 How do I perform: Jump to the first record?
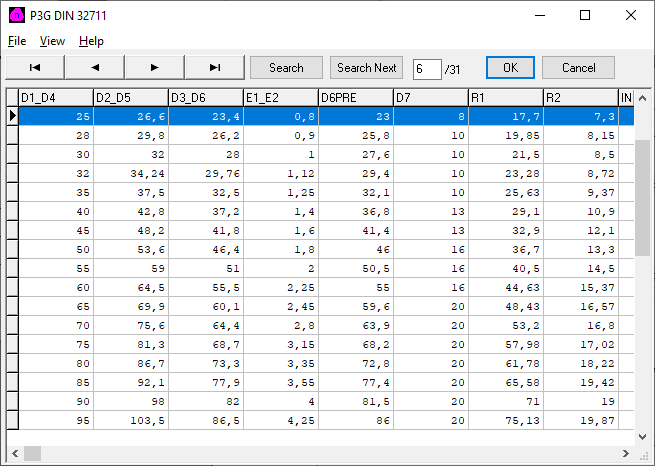35,68
